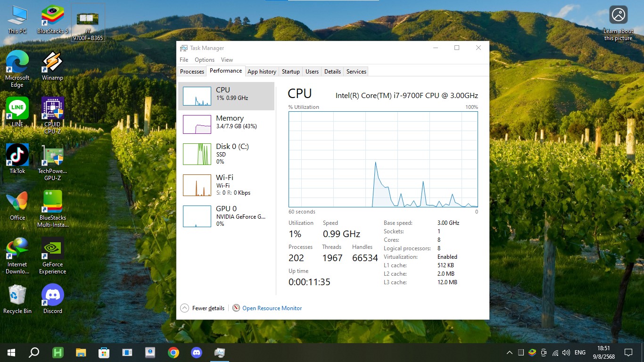Viewport: 644px width, 362px height.
Task: Click the Discord desktop icon
Action: point(52,296)
